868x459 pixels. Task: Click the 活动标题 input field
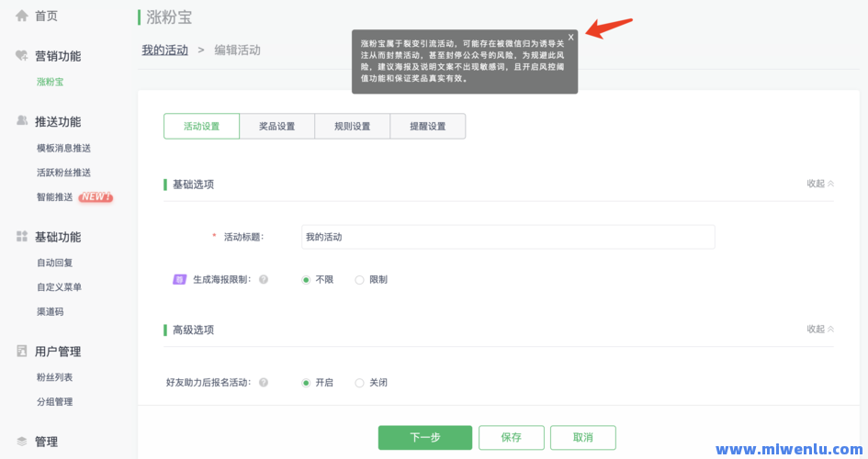508,237
